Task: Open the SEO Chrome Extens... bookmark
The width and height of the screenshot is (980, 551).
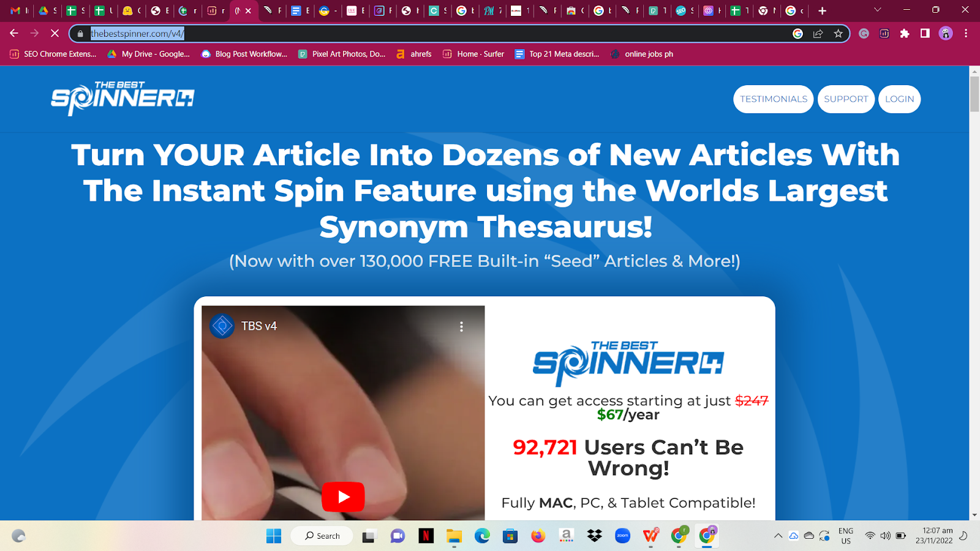Action: (x=53, y=54)
